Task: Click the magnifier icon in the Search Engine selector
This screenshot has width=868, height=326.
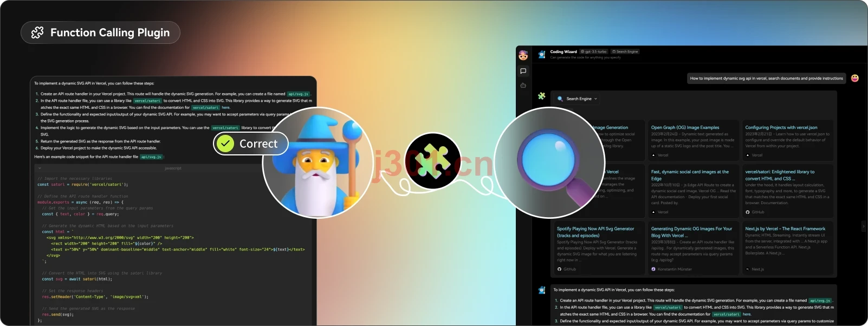Action: pos(560,99)
